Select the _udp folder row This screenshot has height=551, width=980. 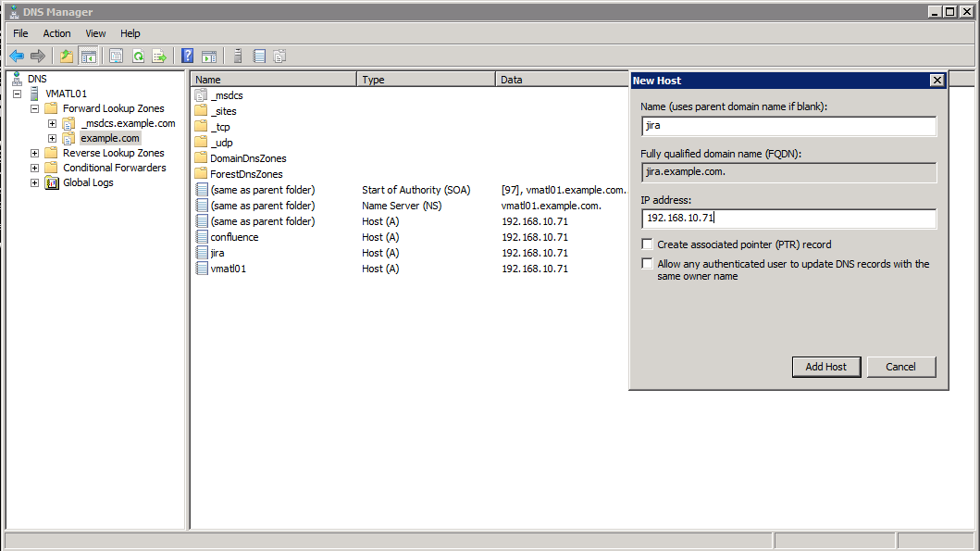pos(221,143)
